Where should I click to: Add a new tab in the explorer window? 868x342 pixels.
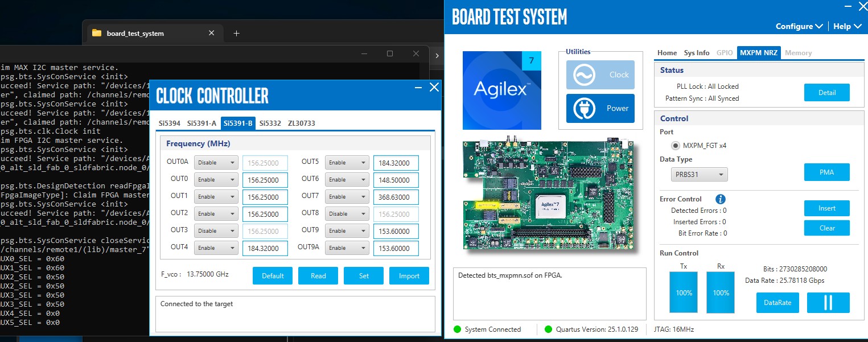[236, 33]
